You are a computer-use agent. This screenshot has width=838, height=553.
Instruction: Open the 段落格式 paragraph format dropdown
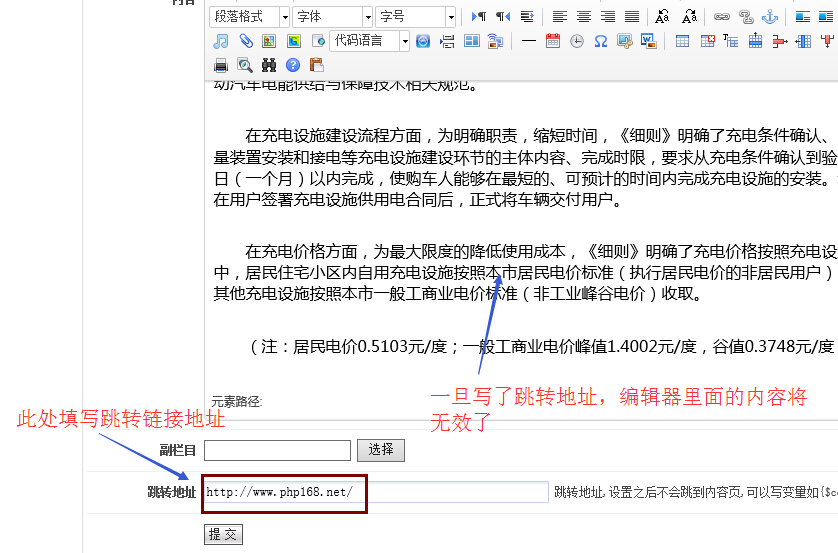point(250,17)
